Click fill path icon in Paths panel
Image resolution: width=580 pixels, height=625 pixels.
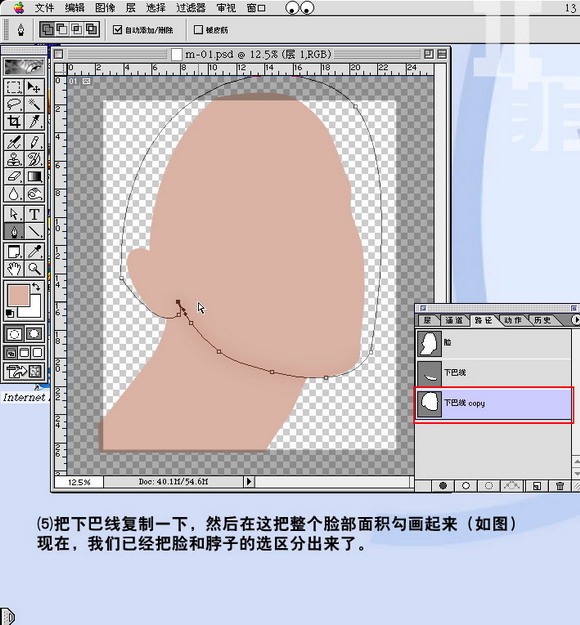click(442, 485)
